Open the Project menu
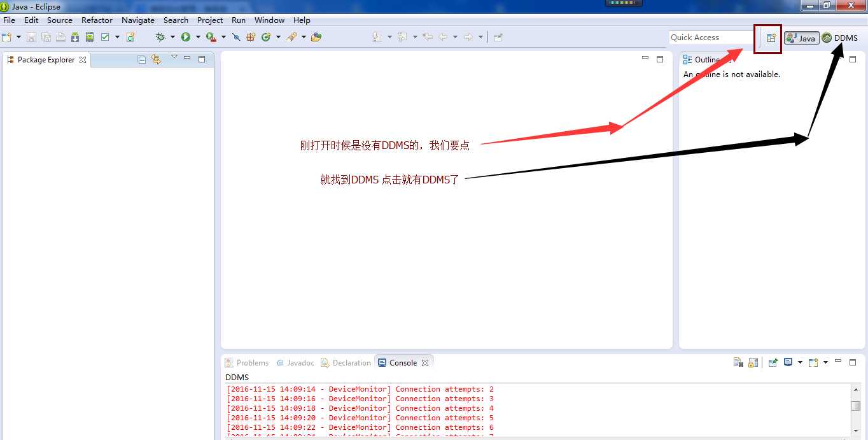This screenshot has width=868, height=440. (210, 20)
